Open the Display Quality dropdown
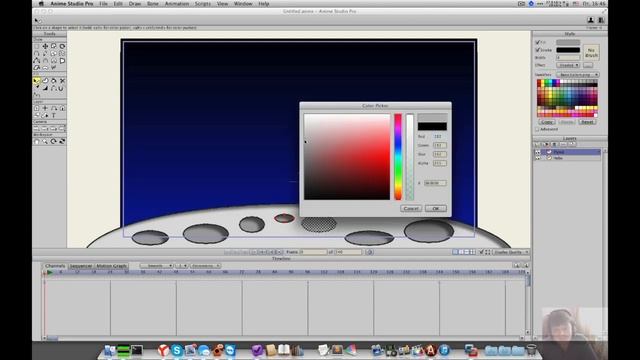 (x=511, y=252)
